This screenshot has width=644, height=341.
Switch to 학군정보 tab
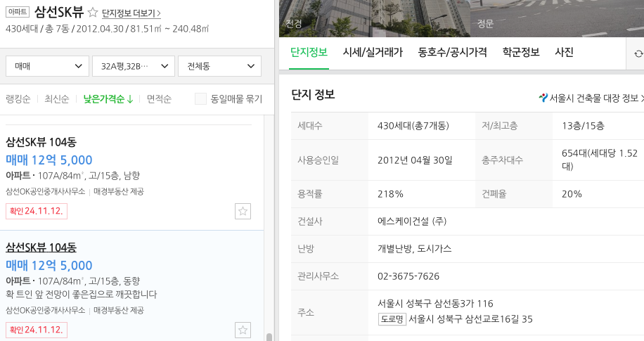(x=521, y=52)
